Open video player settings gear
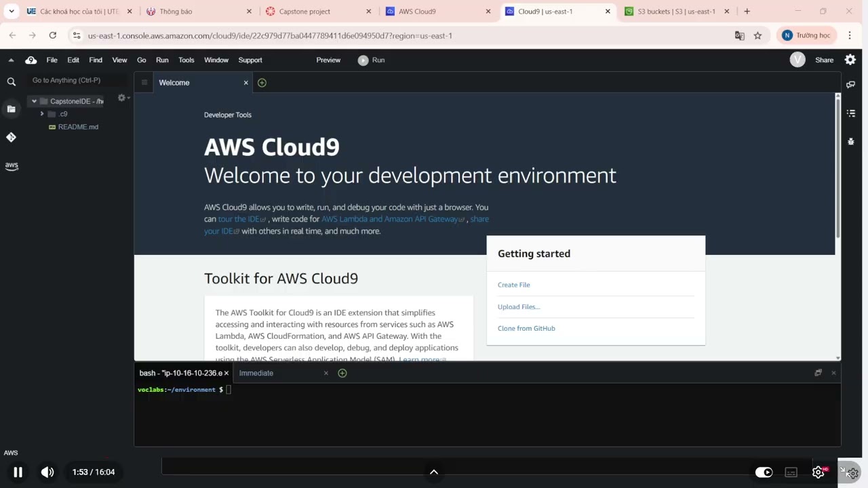The height and width of the screenshot is (488, 868). [x=818, y=472]
